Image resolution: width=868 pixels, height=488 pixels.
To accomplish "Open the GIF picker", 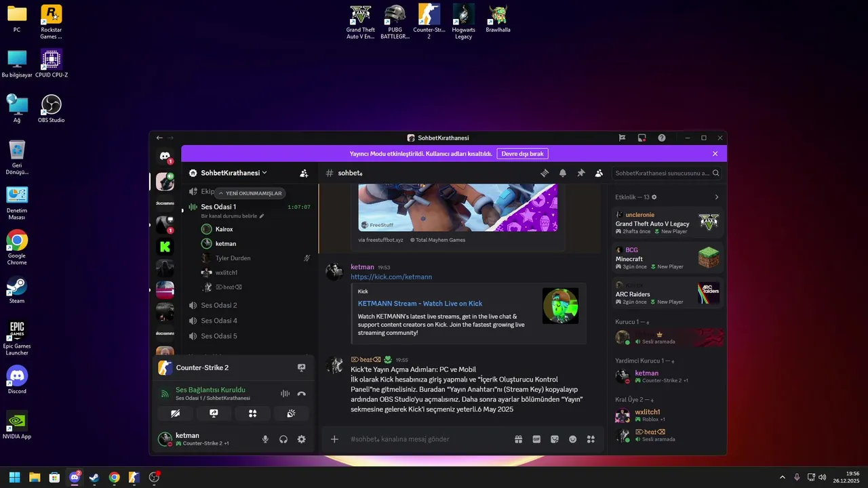I will tap(536, 439).
